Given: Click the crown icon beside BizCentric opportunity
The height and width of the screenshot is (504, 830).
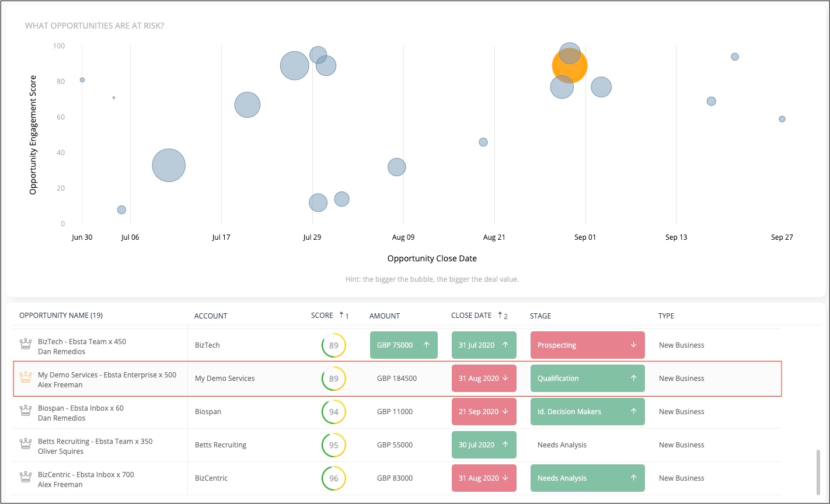Looking at the screenshot, I should tap(25, 478).
